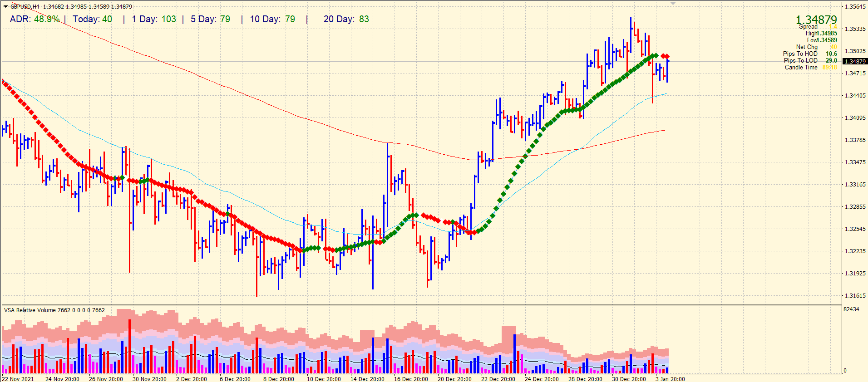868x382 pixels.
Task: Click the 22 Dec 20:00 time axis label
Action: pyautogui.click(x=498, y=379)
